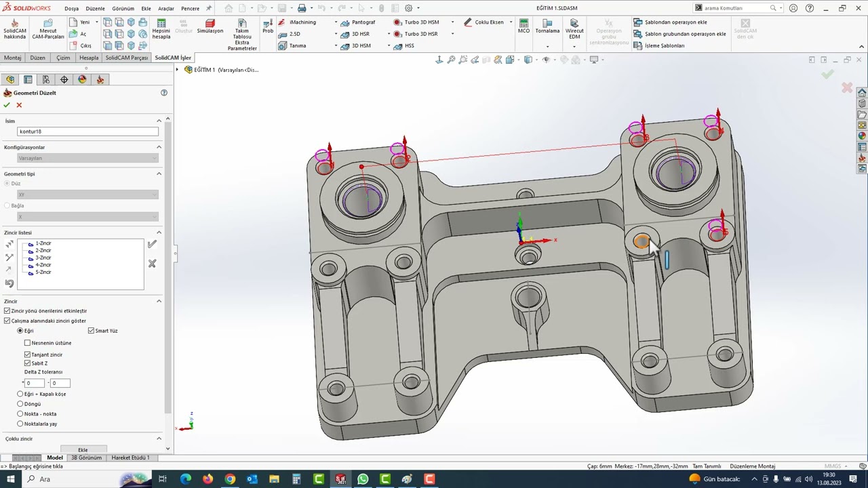Collapse the Zincir section
Screen dimensions: 868x488
159,301
